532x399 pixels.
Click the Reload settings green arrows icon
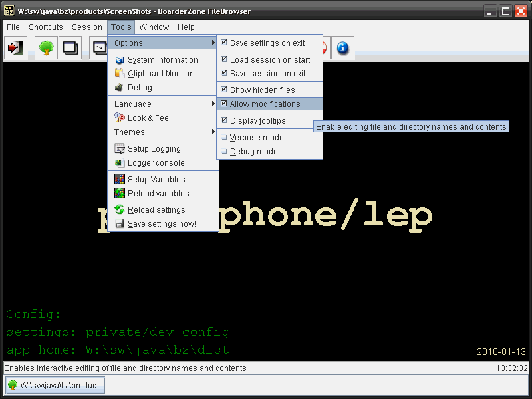coord(120,209)
